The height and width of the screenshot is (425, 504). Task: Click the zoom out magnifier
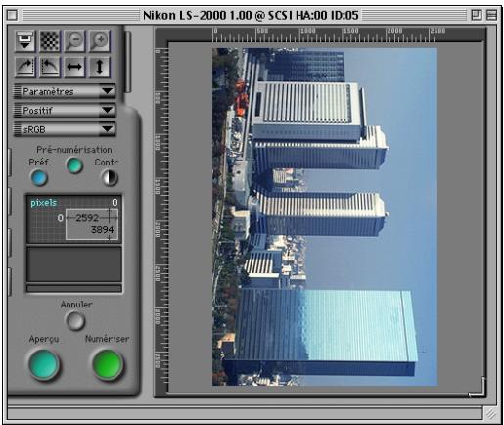pos(74,41)
